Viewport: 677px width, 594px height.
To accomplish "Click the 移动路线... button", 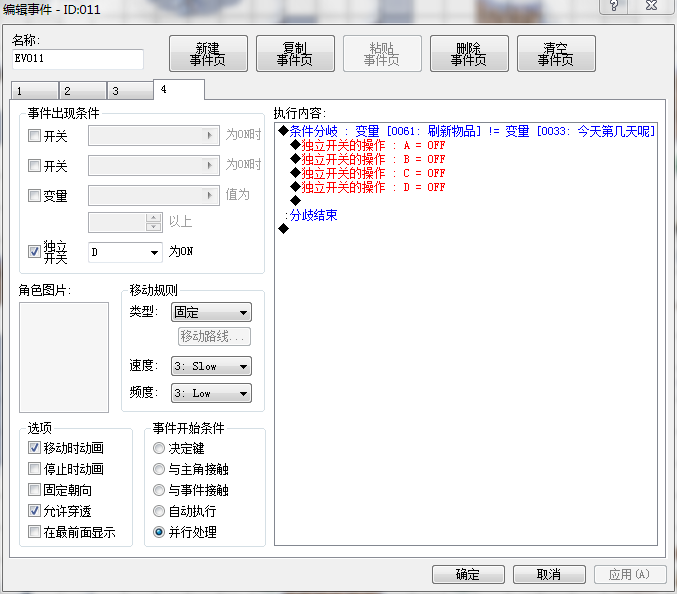I will click(x=214, y=336).
